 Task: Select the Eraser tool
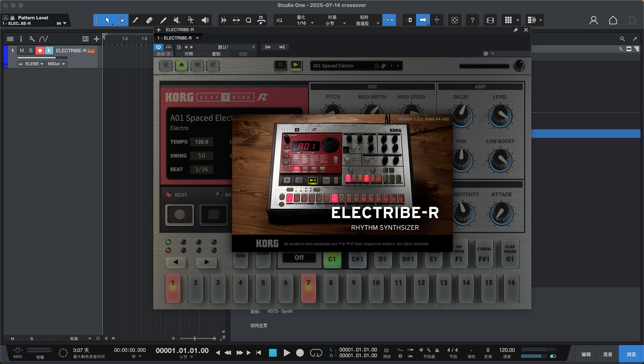point(149,20)
